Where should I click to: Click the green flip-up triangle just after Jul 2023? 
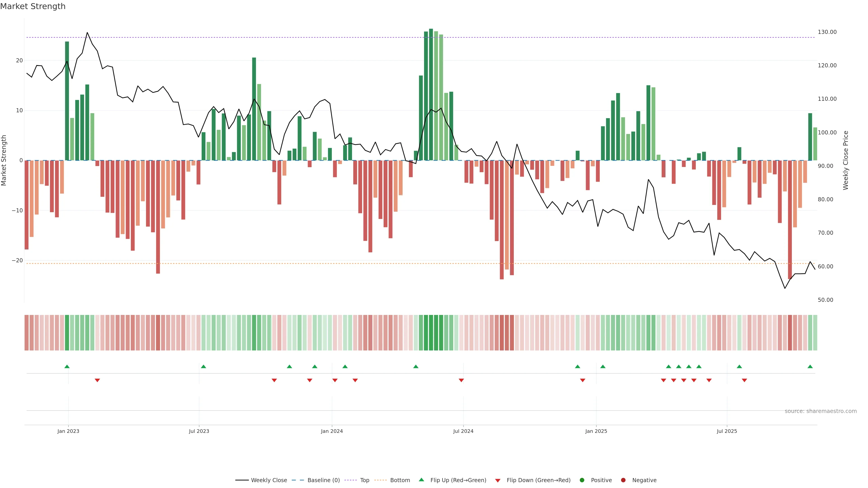(203, 366)
